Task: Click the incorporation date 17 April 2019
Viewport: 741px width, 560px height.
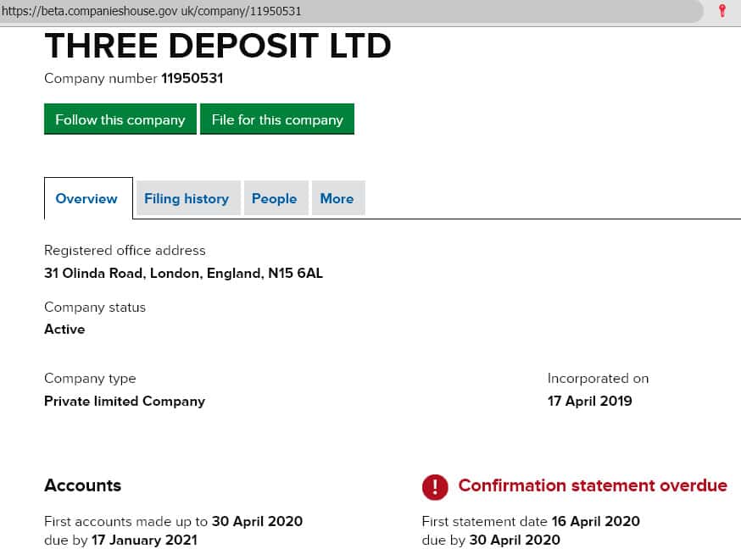Action: (589, 401)
